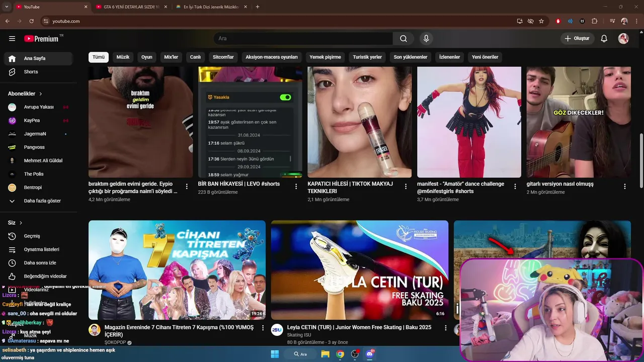
Task: Expand the Abonelikler section
Action: pos(25,94)
